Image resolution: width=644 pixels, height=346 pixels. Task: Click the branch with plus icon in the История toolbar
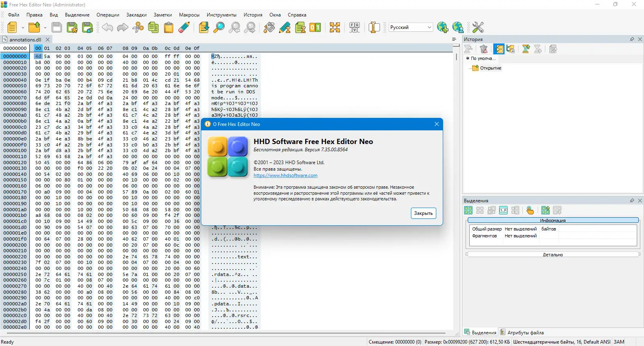pyautogui.click(x=511, y=49)
